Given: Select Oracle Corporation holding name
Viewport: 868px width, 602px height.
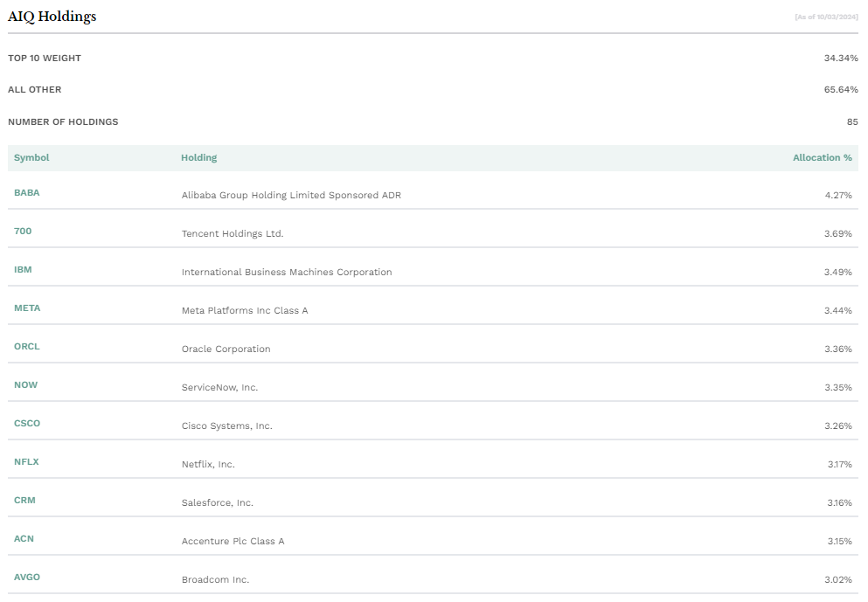Looking at the screenshot, I should 226,349.
